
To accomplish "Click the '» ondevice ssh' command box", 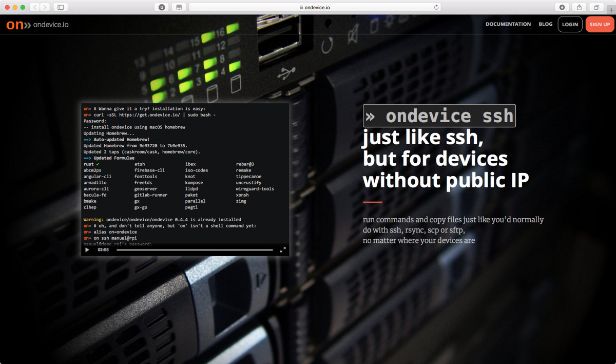I will (439, 116).
